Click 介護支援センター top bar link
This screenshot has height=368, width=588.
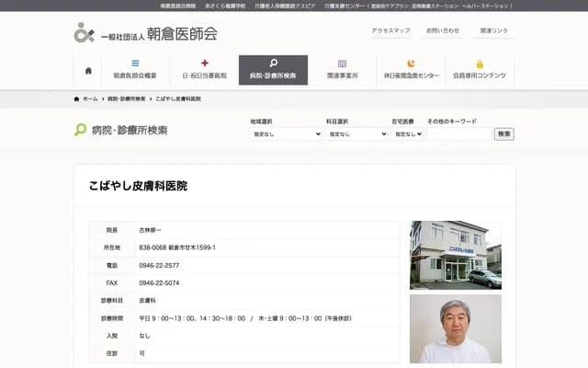coord(345,6)
